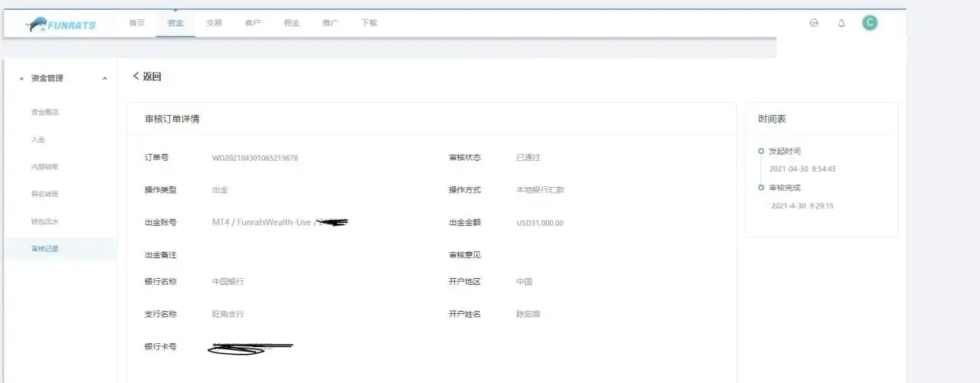Open 钱包流水 in the sidebar

pyautogui.click(x=45, y=221)
